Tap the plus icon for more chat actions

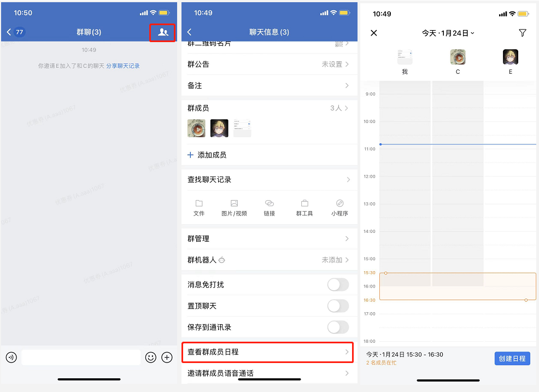[x=167, y=358]
